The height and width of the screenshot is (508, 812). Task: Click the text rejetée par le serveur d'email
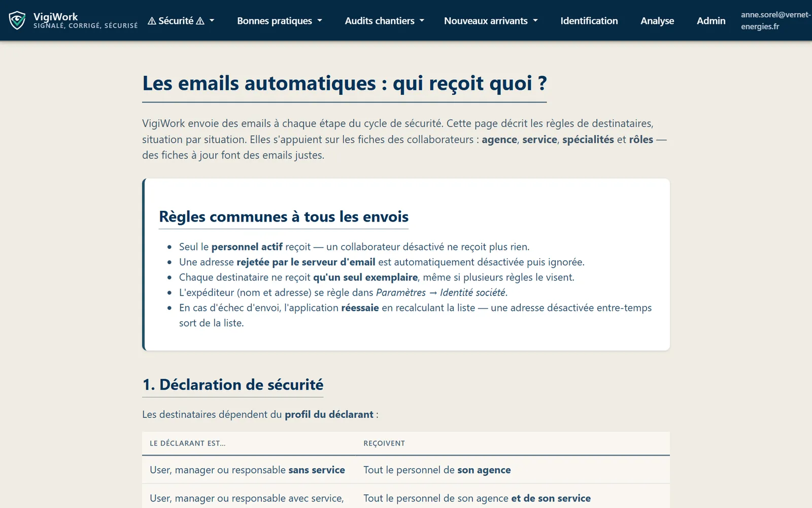[306, 262]
